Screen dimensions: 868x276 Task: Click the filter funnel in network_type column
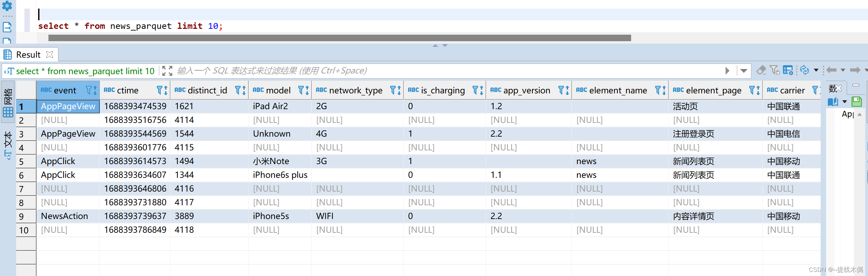pyautogui.click(x=393, y=90)
